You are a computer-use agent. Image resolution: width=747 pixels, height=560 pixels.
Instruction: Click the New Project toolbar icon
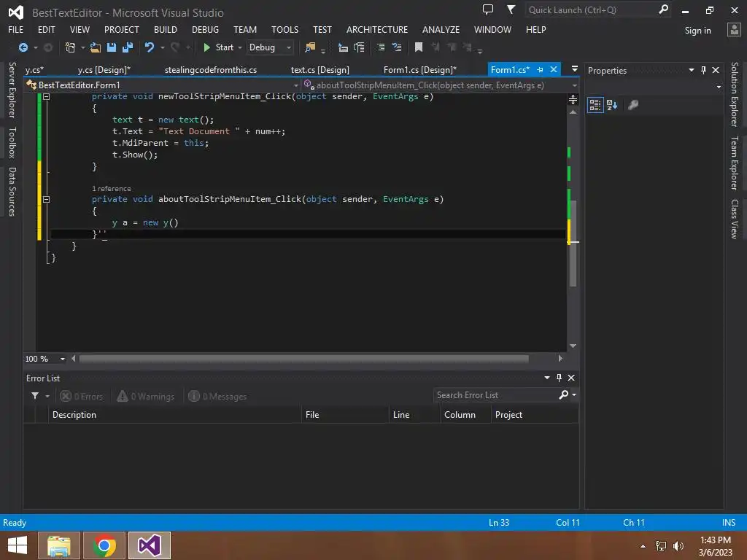pos(70,47)
